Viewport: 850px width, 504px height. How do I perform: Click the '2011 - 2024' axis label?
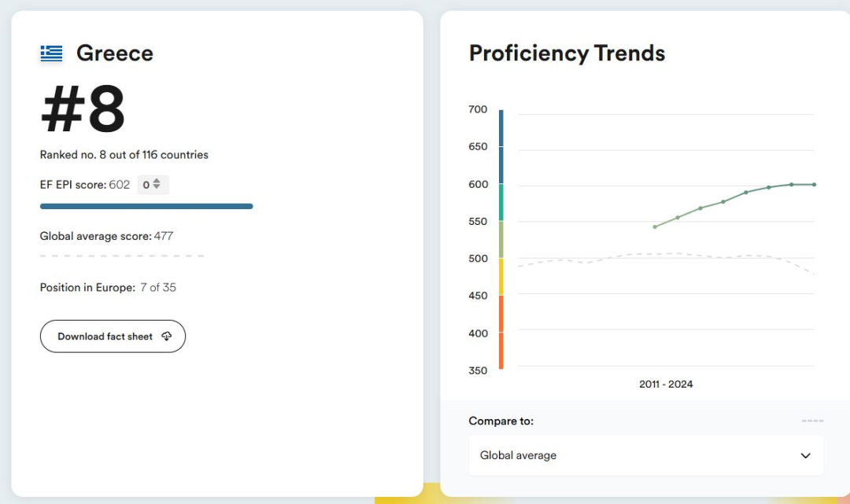click(666, 384)
